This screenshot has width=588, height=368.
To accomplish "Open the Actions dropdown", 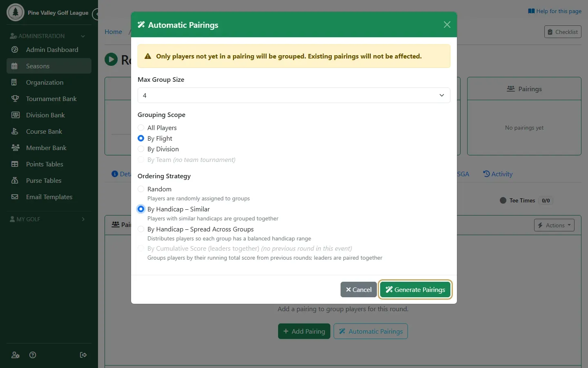I will (554, 225).
